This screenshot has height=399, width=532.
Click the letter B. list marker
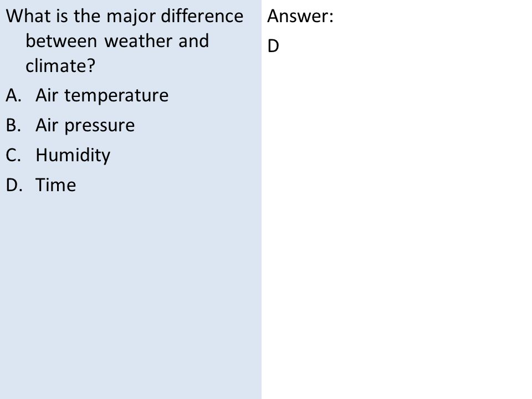[13, 125]
